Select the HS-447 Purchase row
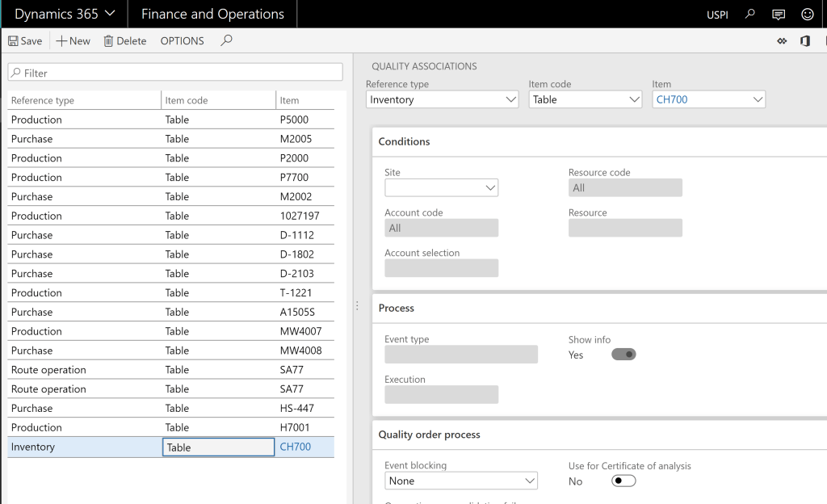The width and height of the screenshot is (827, 504). tap(81, 408)
